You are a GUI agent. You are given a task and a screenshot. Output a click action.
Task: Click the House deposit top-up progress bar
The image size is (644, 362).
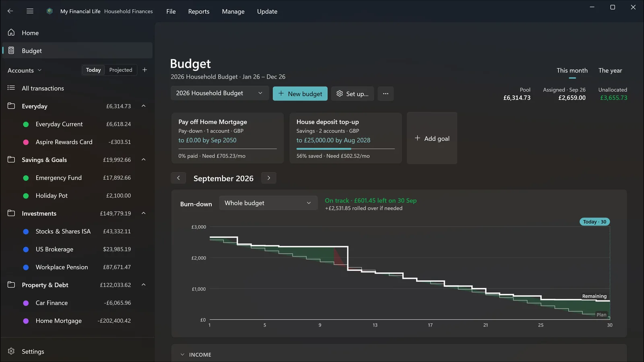(x=346, y=149)
